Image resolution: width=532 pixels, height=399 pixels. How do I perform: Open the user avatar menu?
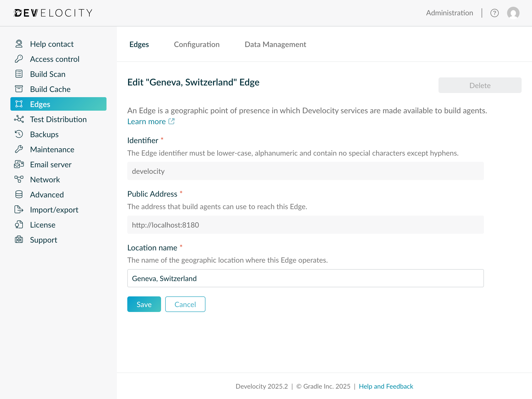point(513,13)
